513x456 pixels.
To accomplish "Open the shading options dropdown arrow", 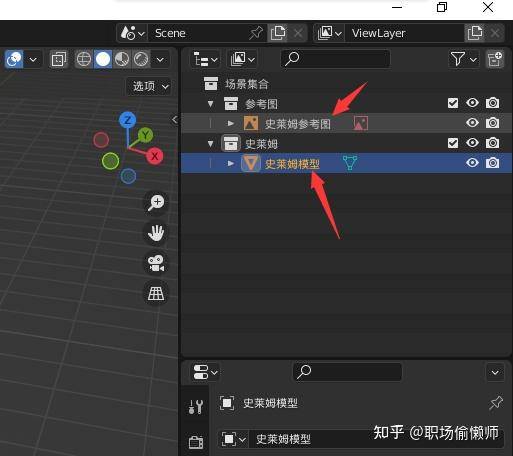I will click(160, 60).
